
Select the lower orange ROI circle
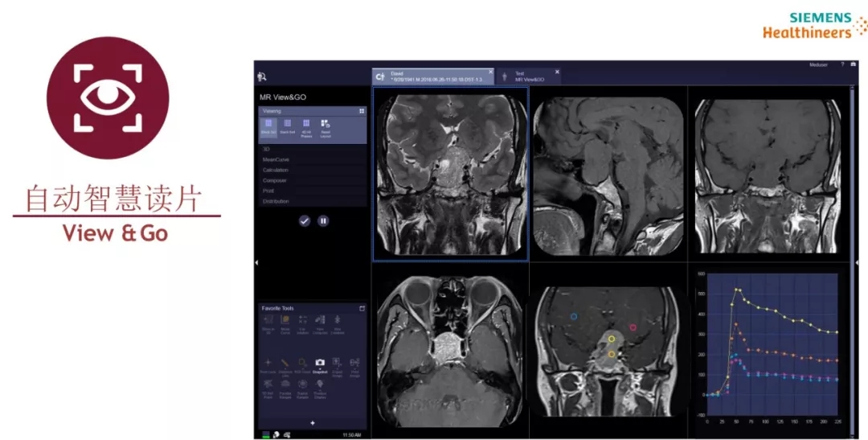[x=611, y=354]
